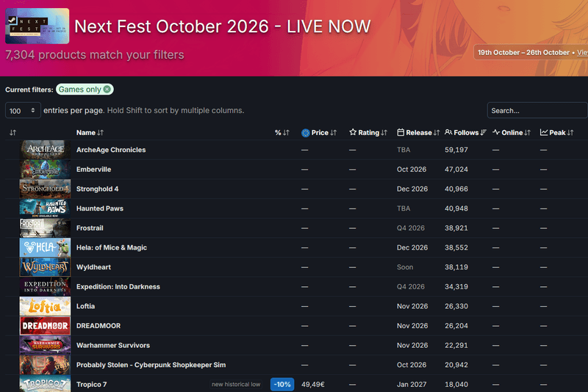Screen dimensions: 588x392
Task: Click the Tropico 7 thumbnail
Action: (45, 384)
